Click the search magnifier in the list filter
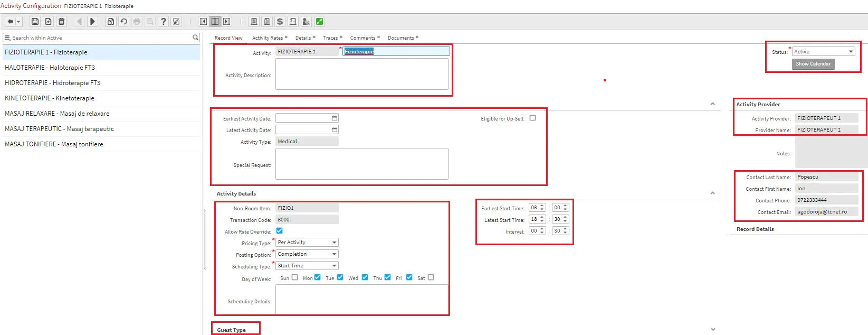 [195, 38]
